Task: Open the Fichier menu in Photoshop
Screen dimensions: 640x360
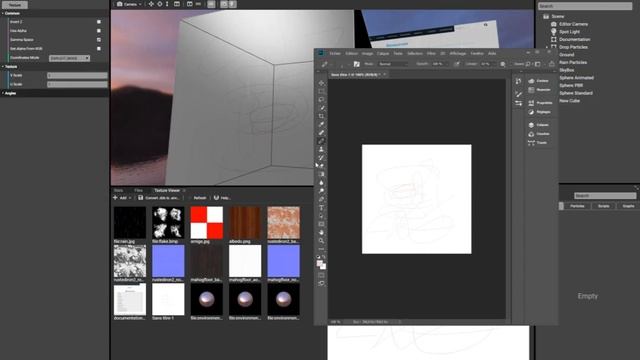Action: coord(335,53)
